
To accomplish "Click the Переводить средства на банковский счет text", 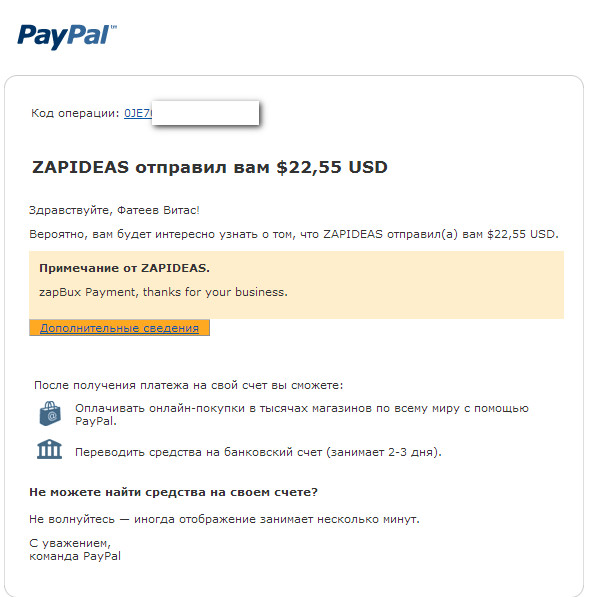I will click(x=258, y=452).
